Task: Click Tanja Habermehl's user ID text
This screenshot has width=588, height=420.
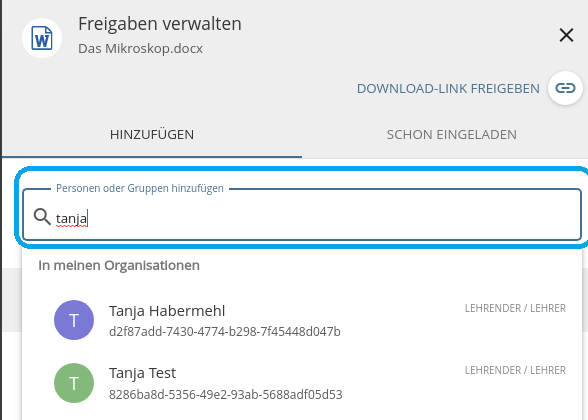Action: click(225, 332)
